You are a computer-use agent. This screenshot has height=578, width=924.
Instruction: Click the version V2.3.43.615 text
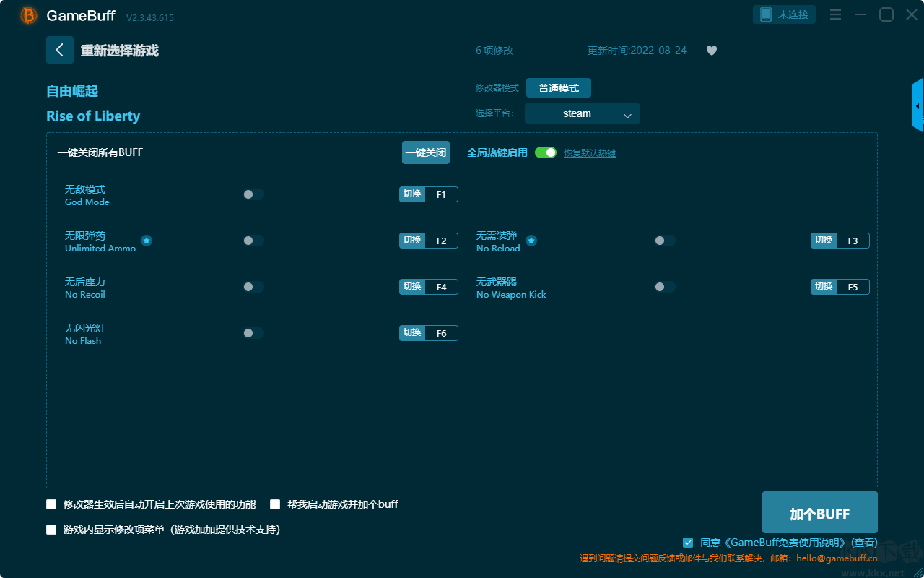pos(150,17)
